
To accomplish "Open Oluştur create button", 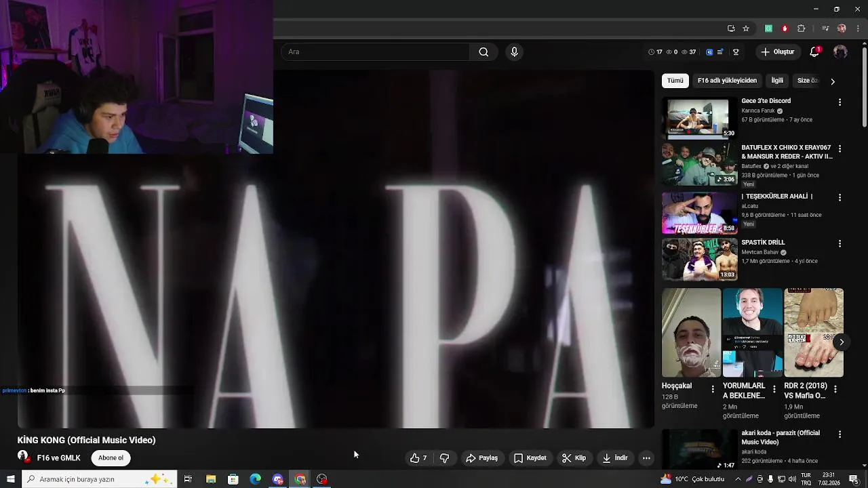I will click(778, 52).
